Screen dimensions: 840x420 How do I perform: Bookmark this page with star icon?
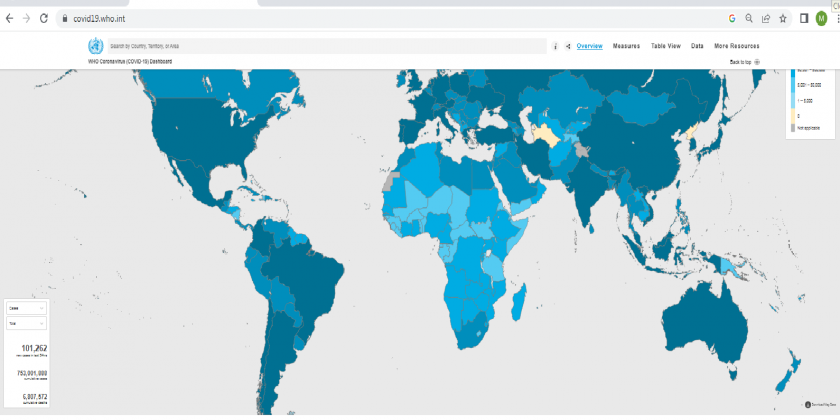(783, 18)
